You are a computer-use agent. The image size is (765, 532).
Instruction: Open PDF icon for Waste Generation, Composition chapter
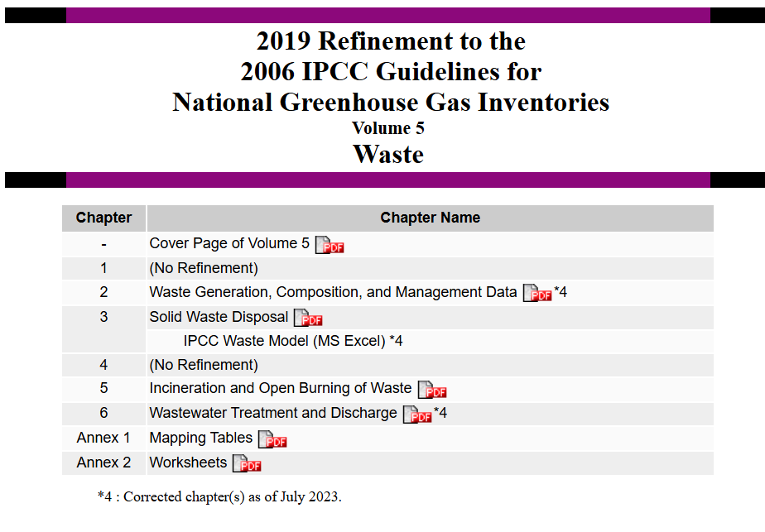[537, 293]
